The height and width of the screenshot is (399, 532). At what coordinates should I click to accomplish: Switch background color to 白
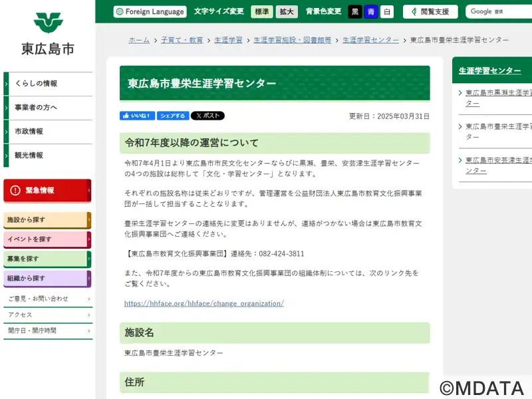[x=387, y=12]
